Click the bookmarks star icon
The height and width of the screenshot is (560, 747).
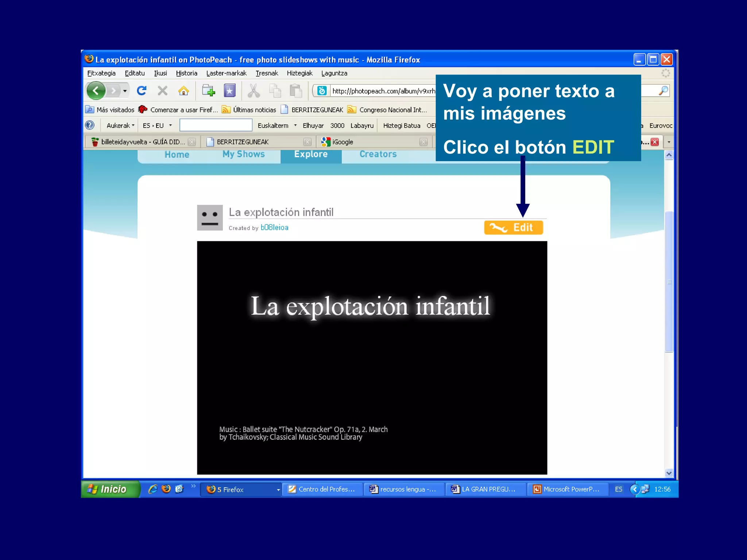click(229, 90)
